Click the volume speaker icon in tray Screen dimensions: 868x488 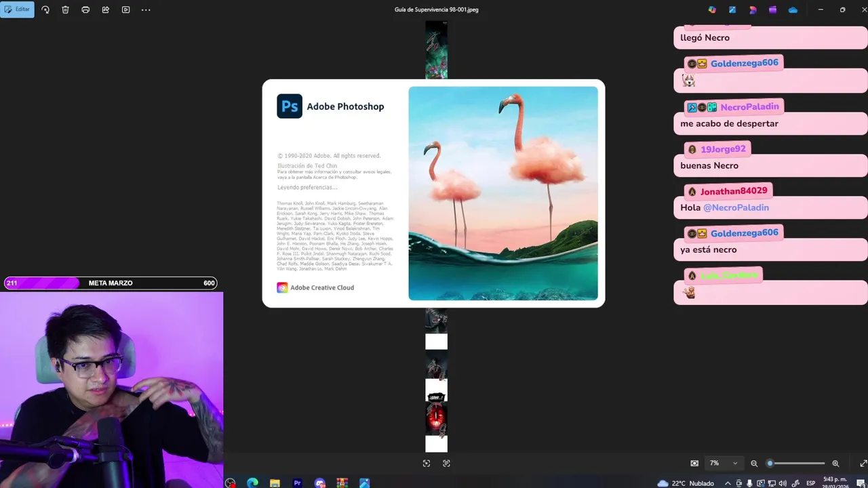(783, 483)
